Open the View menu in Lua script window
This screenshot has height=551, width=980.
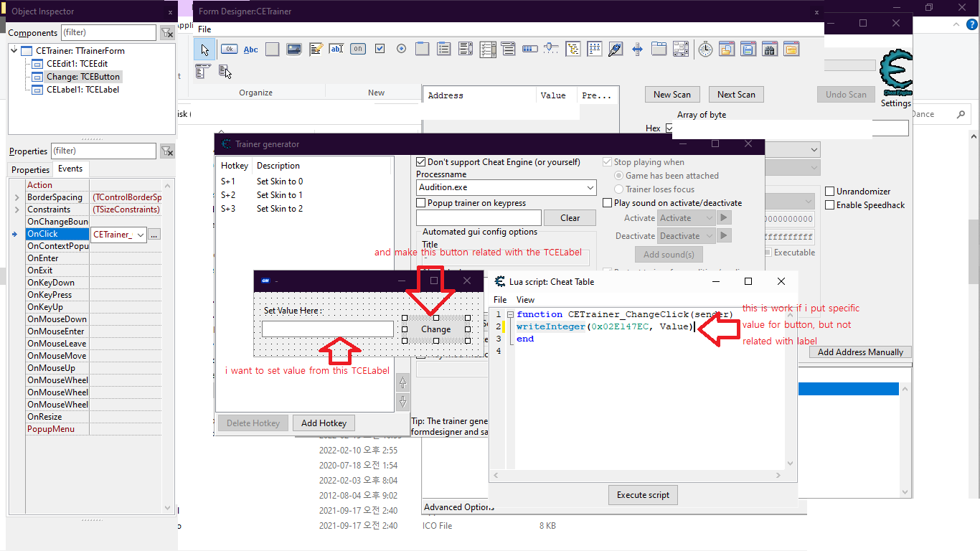525,300
